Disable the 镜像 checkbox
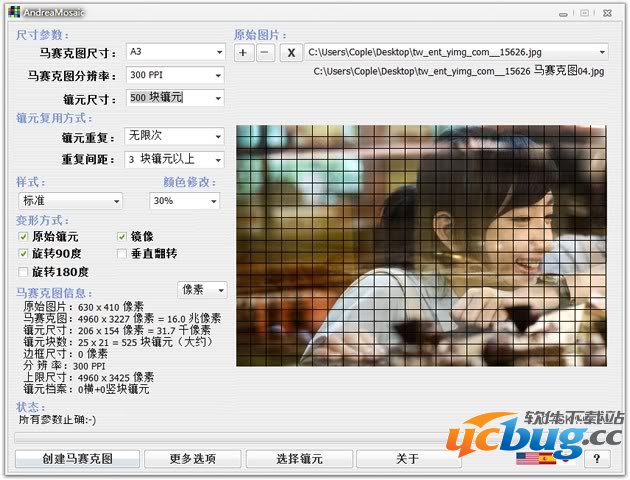Viewport: 630px width, 480px height. tap(122, 236)
